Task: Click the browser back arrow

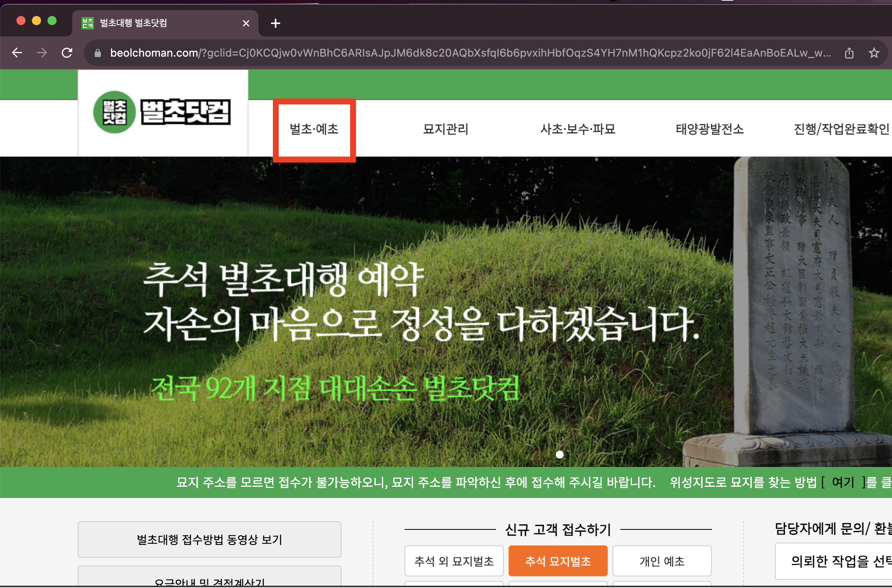Action: pos(17,53)
